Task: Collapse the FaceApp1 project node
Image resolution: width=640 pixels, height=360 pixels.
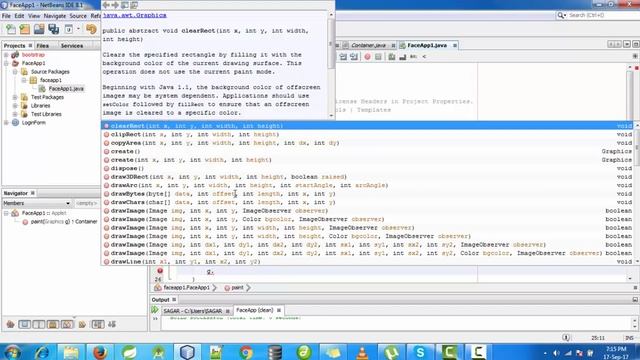Action: point(6,63)
